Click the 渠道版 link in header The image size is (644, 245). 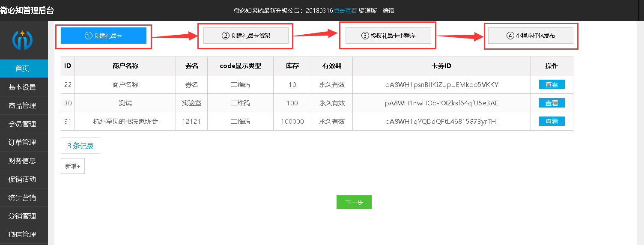(368, 11)
